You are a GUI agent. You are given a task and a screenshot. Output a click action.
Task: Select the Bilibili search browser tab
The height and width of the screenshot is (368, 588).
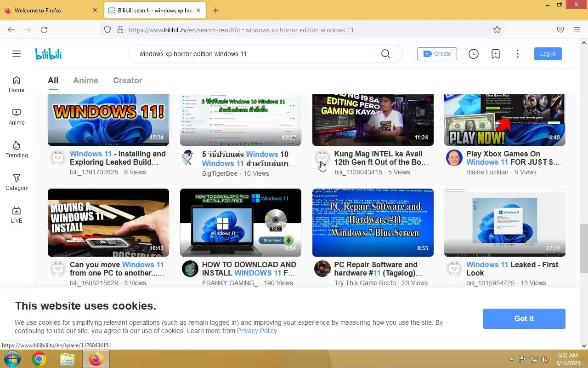click(155, 10)
